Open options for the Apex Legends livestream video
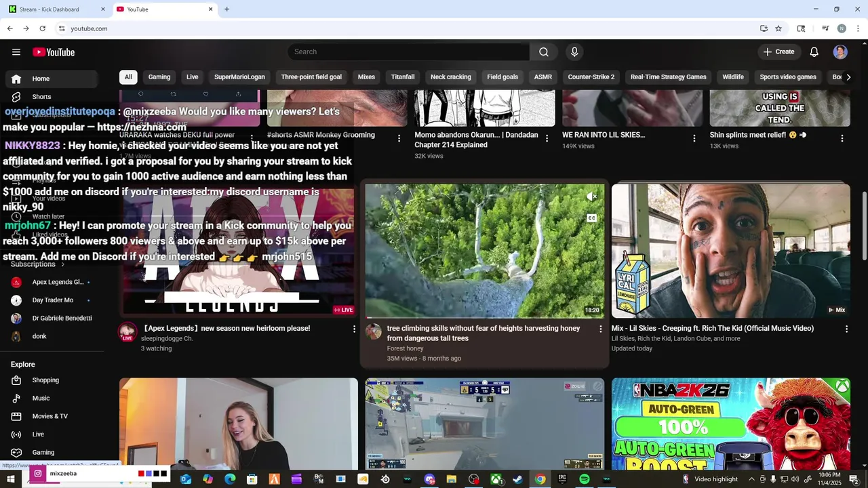Viewport: 868px width, 488px height. [x=354, y=329]
